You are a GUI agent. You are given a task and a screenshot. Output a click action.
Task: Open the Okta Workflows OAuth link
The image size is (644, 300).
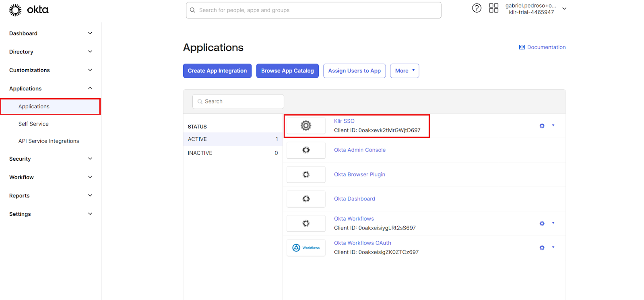[x=363, y=243]
